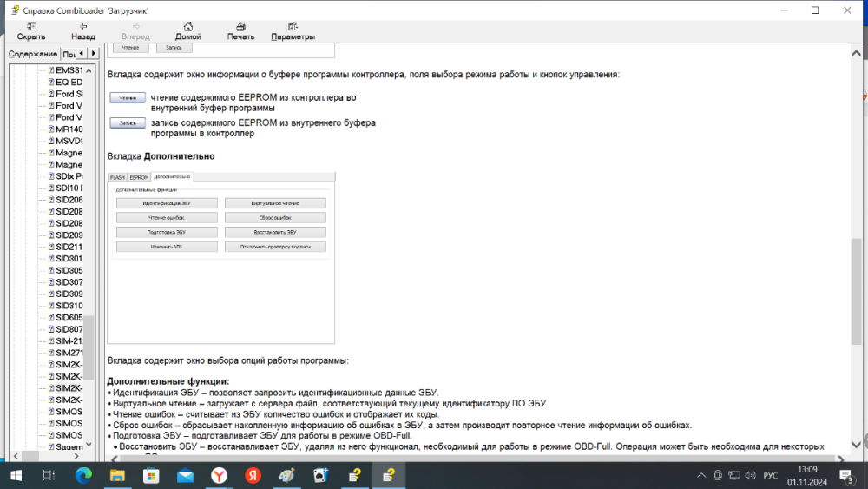The height and width of the screenshot is (489, 868).
Task: Click the Вперед forward toolbar button
Action: [x=135, y=31]
